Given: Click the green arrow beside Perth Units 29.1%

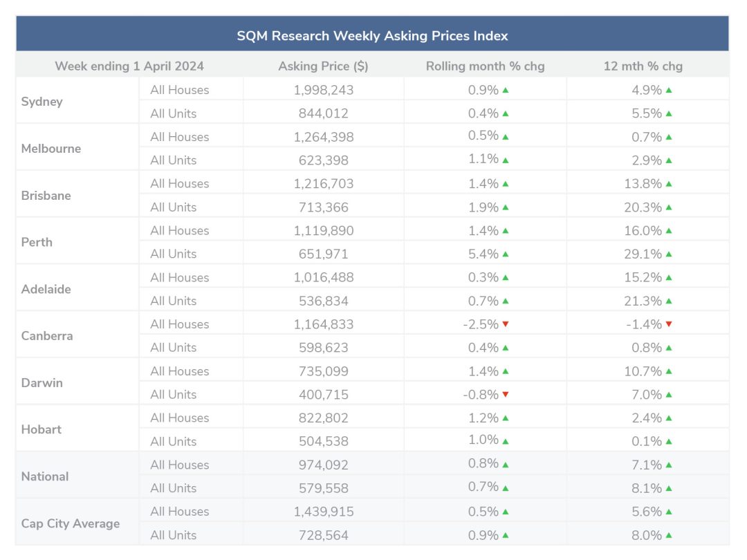Looking at the screenshot, I should (x=669, y=254).
